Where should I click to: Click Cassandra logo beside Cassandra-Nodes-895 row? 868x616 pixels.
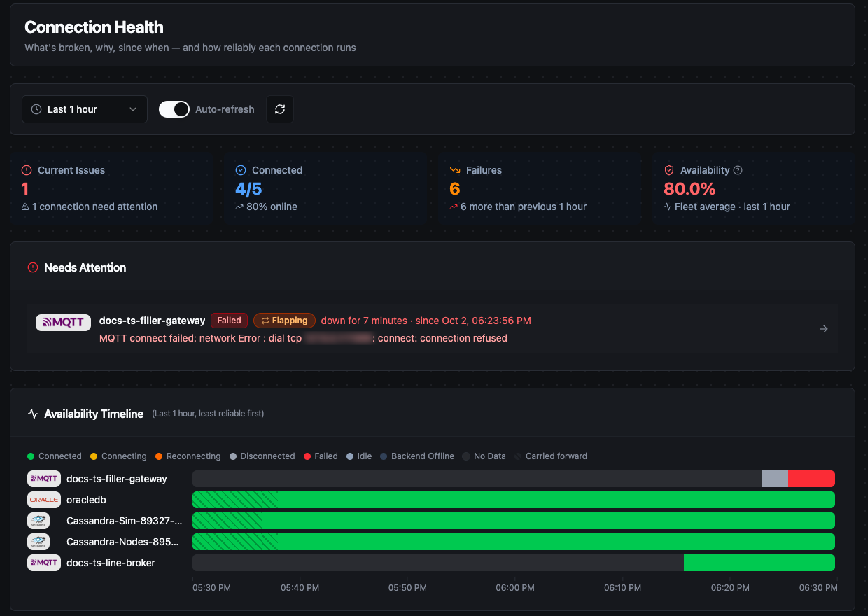point(38,542)
